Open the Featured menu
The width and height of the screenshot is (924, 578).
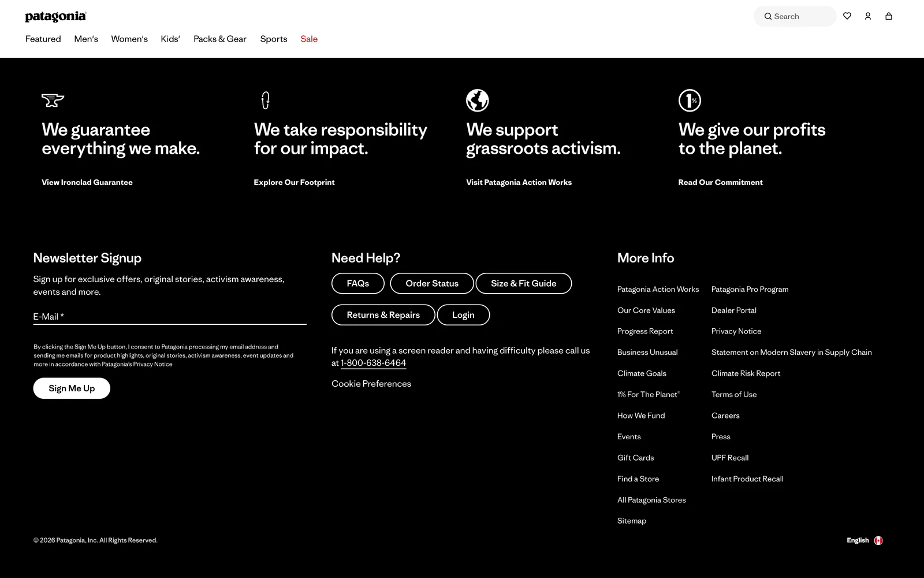click(x=43, y=39)
